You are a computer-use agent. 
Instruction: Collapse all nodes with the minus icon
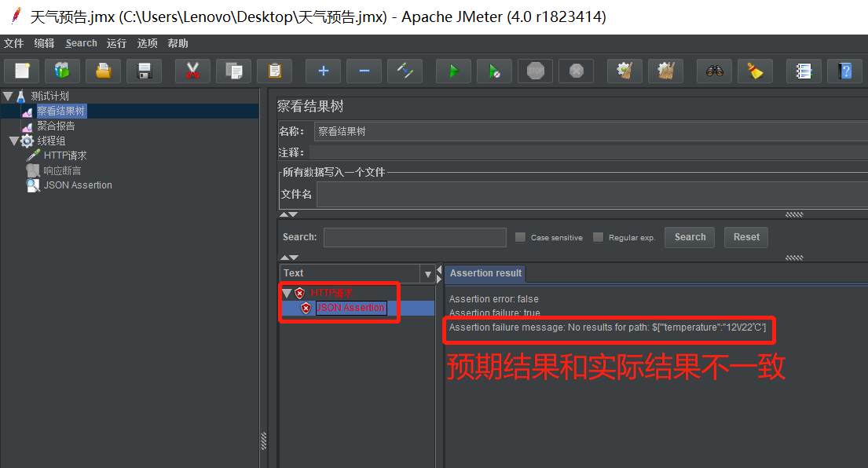(364, 71)
